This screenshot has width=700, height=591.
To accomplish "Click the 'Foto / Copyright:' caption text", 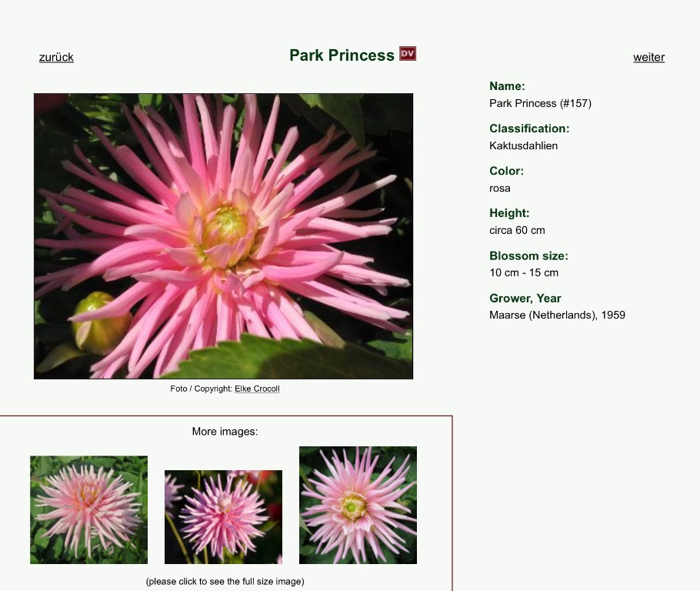I will coord(202,389).
